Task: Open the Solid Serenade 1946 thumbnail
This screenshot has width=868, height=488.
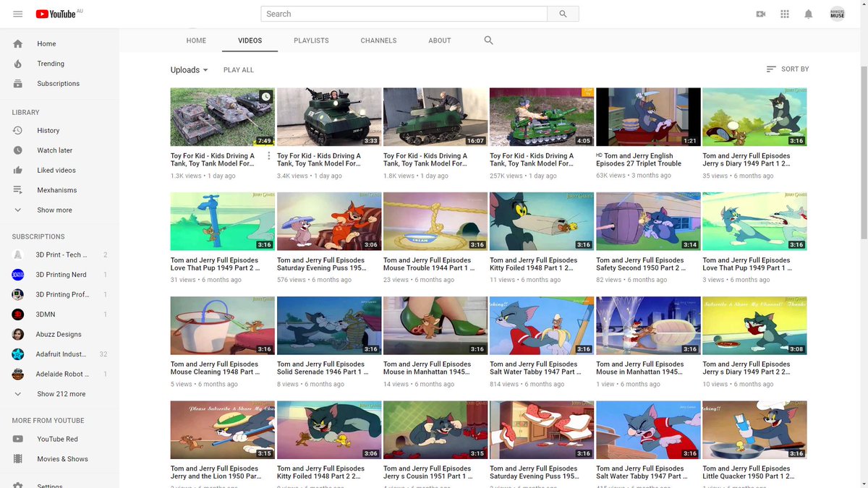Action: coord(329,325)
